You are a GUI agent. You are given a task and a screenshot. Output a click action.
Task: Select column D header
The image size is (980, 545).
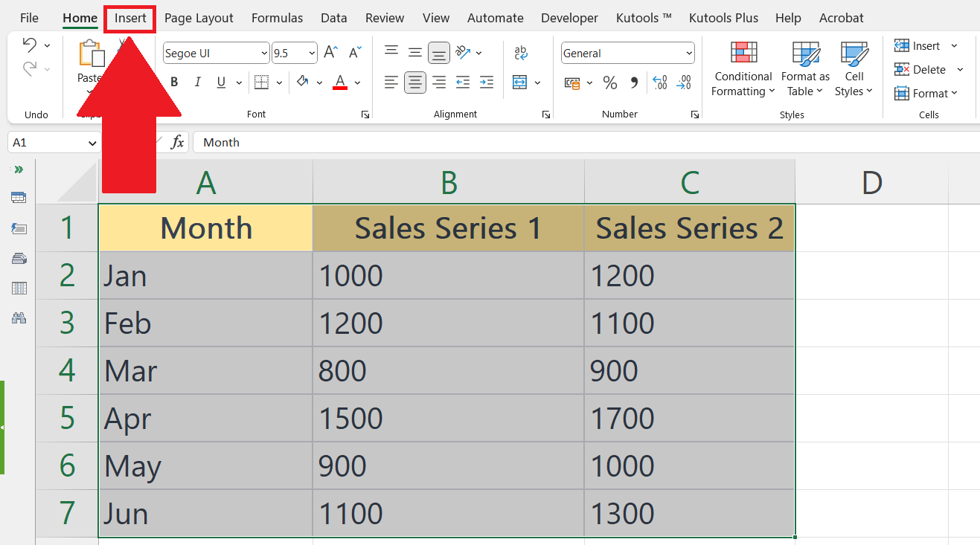tap(871, 183)
